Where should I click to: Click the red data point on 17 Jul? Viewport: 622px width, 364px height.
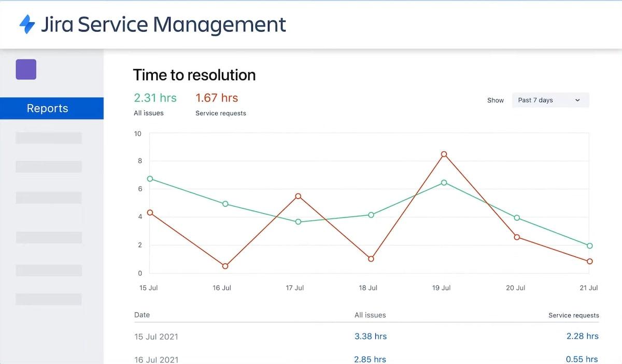298,196
